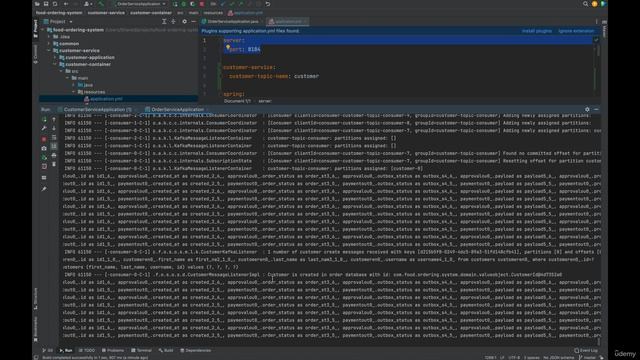
Task: Collapse the customer-service module
Action: [49, 51]
